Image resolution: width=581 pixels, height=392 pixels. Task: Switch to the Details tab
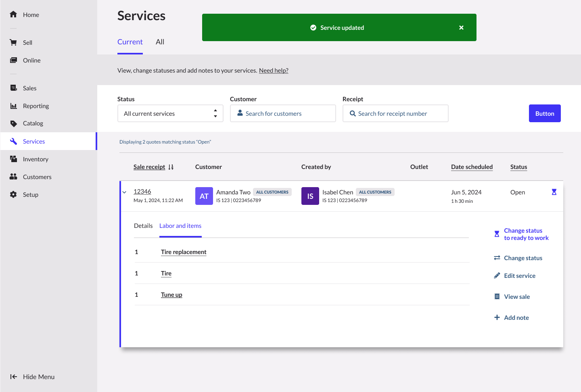143,226
